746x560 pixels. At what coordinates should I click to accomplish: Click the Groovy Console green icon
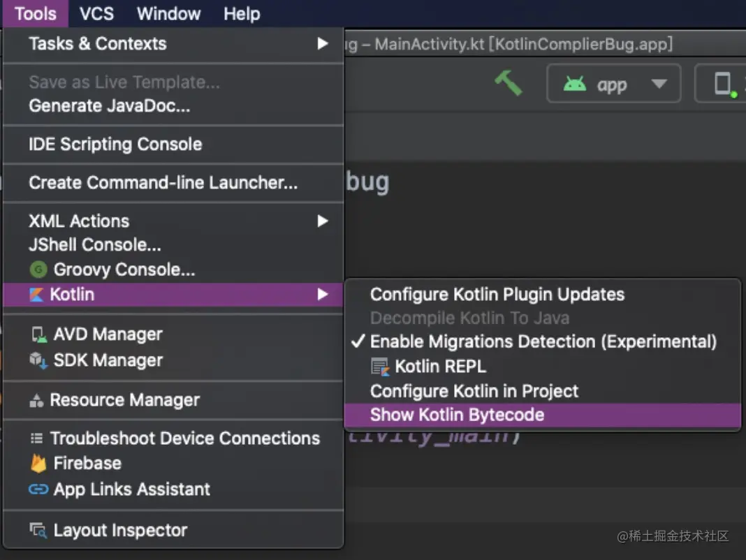(38, 270)
